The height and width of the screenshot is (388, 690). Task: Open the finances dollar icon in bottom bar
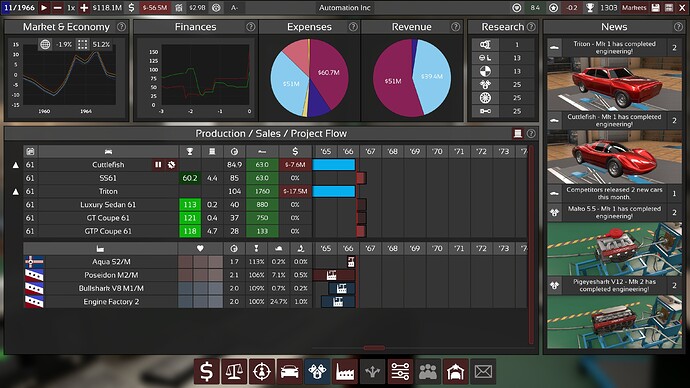coord(207,372)
